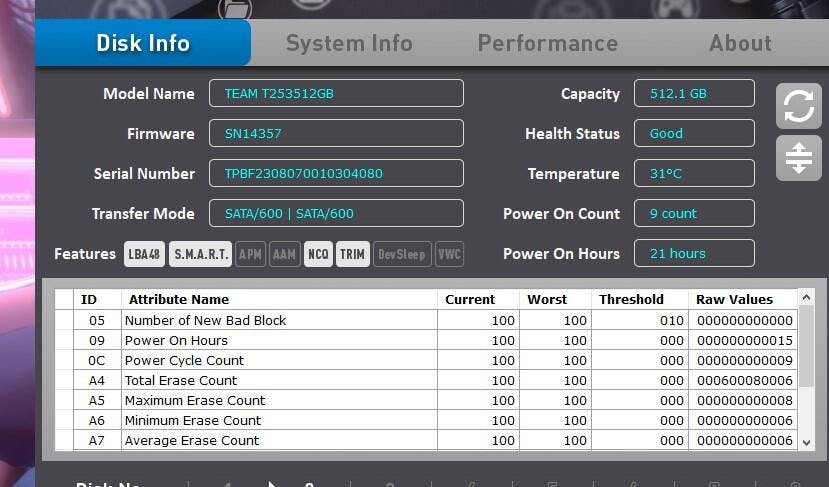Click the AAM feature badge
Image resolution: width=829 pixels, height=487 pixels.
click(x=284, y=254)
